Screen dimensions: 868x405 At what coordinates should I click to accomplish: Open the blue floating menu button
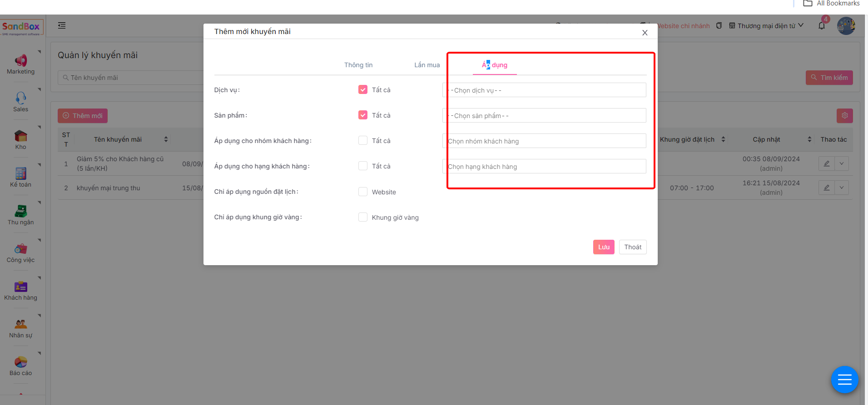(x=844, y=379)
